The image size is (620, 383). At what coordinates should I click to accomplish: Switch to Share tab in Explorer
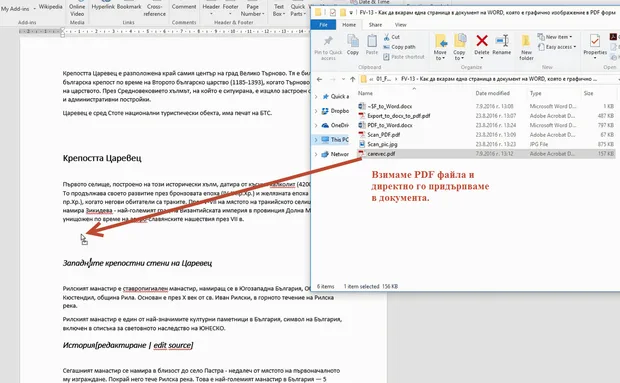(x=375, y=25)
